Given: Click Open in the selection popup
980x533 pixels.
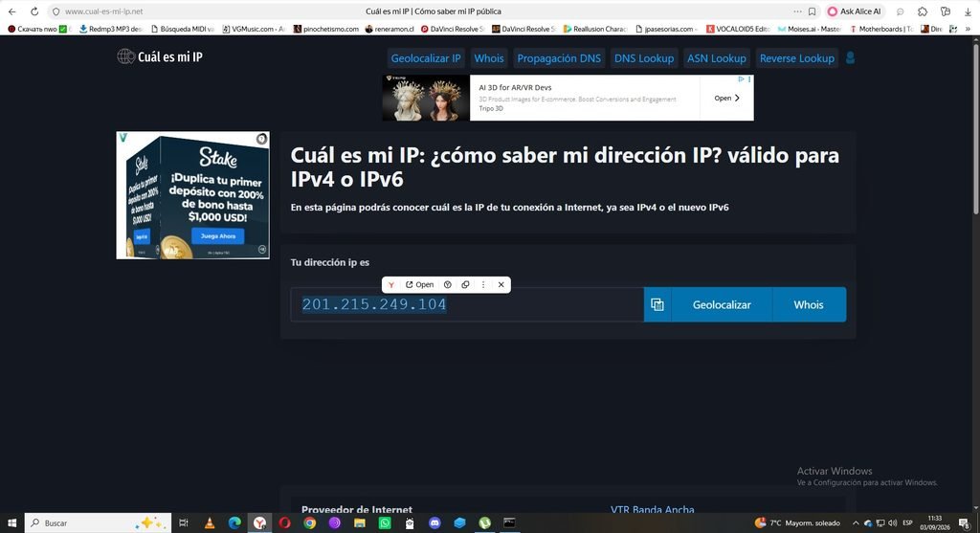Looking at the screenshot, I should pyautogui.click(x=419, y=284).
